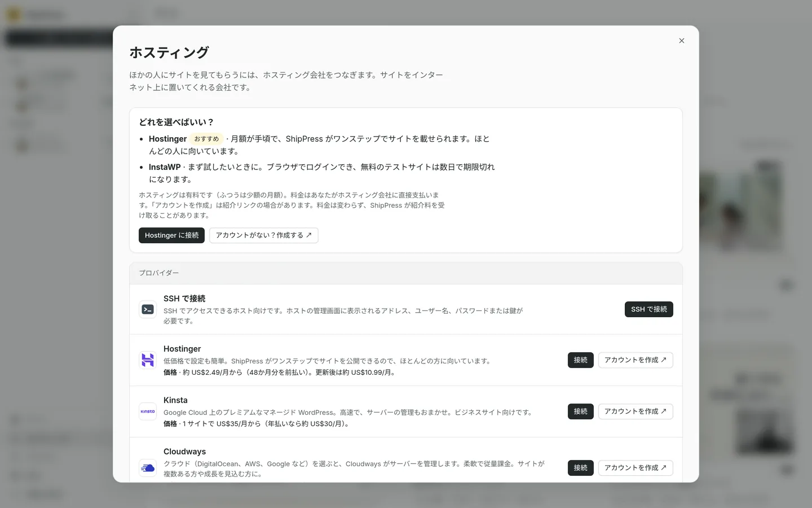Click the プロバイダー section header
812x508 pixels.
[x=406, y=273]
